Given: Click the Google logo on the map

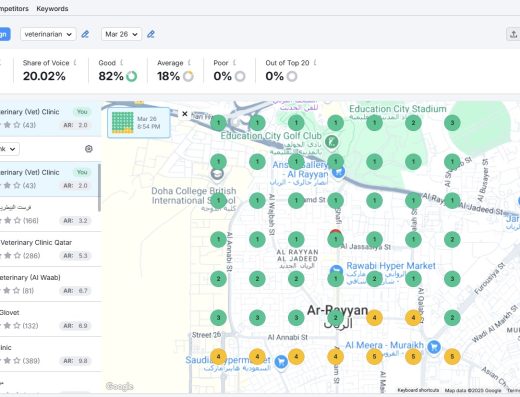Looking at the screenshot, I should (120, 386).
